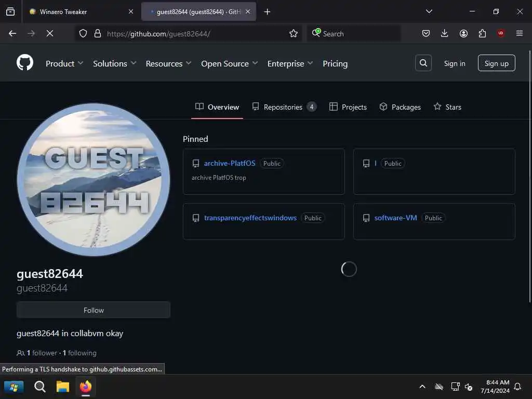Click the page vertical scrollbar

click(529, 177)
